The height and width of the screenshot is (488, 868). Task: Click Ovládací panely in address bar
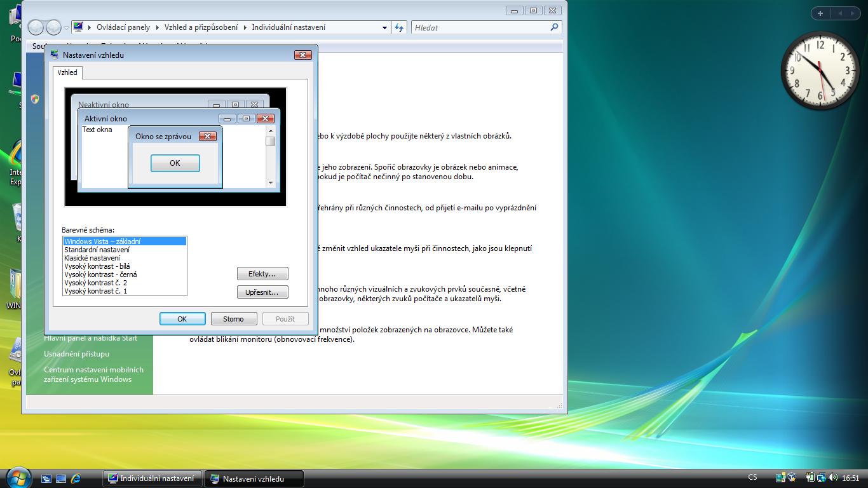click(x=123, y=27)
